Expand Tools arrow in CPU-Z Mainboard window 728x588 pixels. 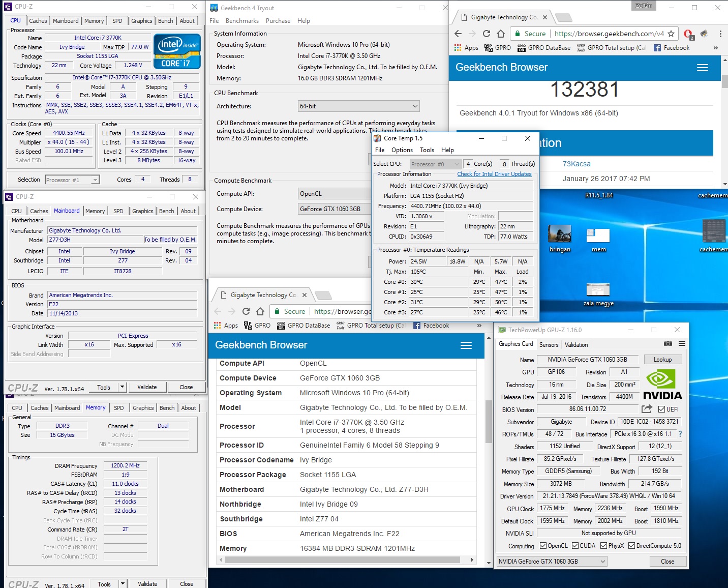pyautogui.click(x=122, y=387)
